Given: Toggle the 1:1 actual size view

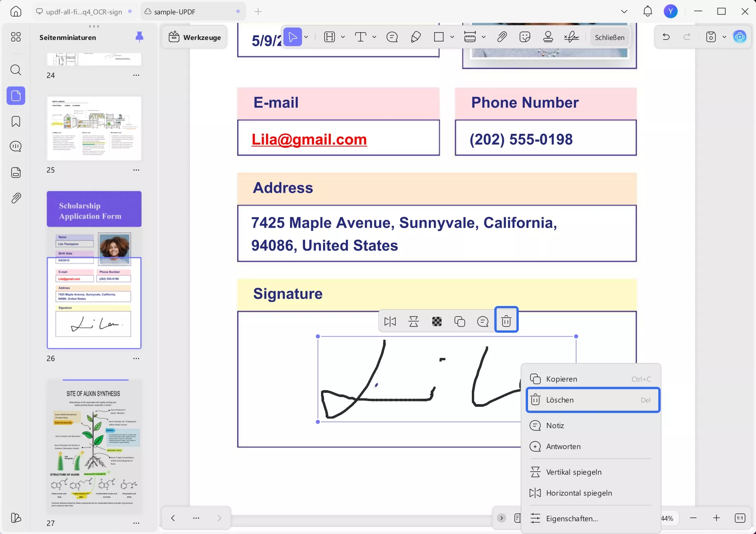Looking at the screenshot, I should pyautogui.click(x=740, y=518).
